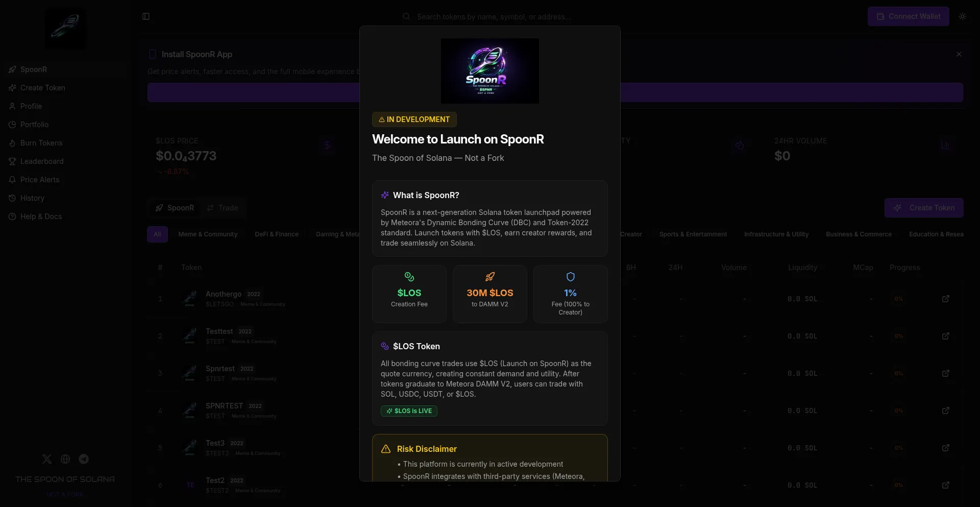980x507 pixels.
Task: Open Help & Docs in the sidebar
Action: [41, 216]
